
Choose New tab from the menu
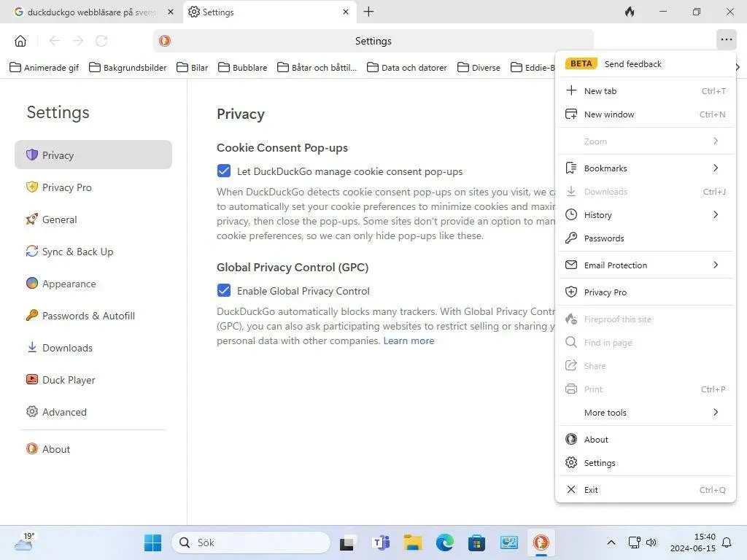pyautogui.click(x=646, y=91)
